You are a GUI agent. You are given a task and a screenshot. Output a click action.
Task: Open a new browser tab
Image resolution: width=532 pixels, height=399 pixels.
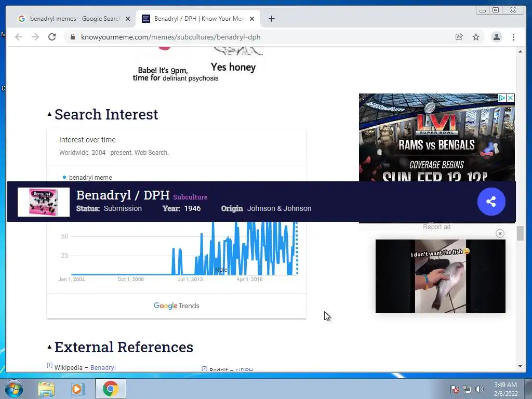click(271, 19)
